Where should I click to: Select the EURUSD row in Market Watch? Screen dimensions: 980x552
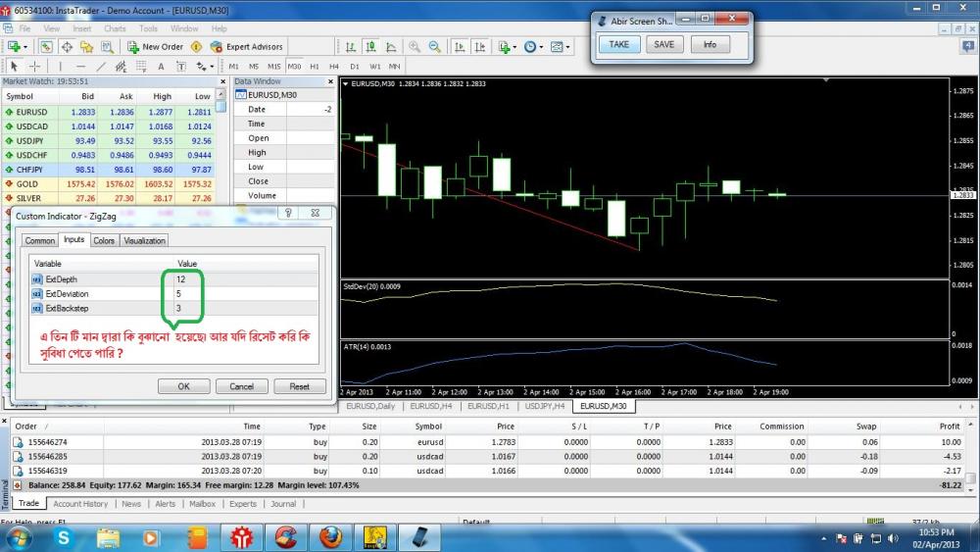[x=108, y=112]
